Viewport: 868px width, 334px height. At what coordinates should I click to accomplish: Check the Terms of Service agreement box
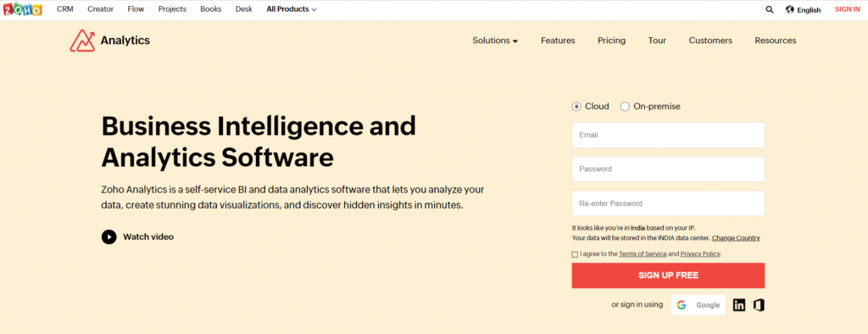coord(575,254)
